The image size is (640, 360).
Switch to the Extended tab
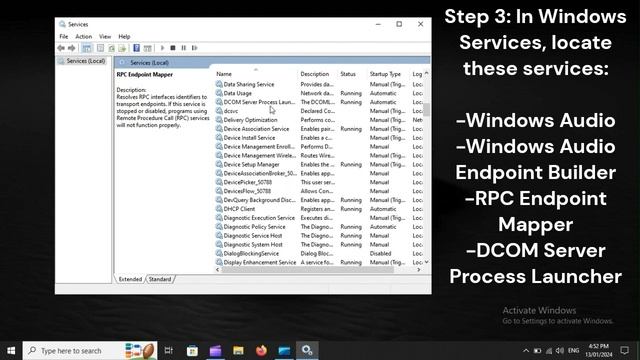tap(130, 279)
